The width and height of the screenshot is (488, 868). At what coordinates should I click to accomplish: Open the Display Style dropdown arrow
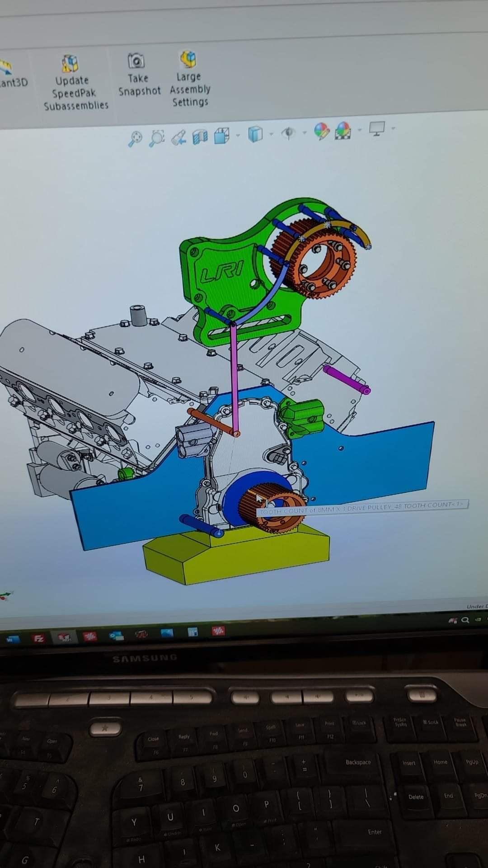point(272,133)
